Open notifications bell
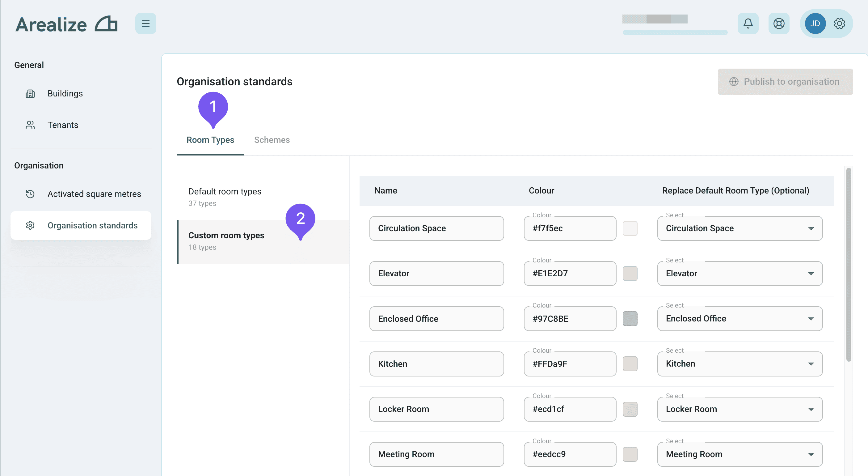Image resolution: width=868 pixels, height=476 pixels. pos(748,23)
